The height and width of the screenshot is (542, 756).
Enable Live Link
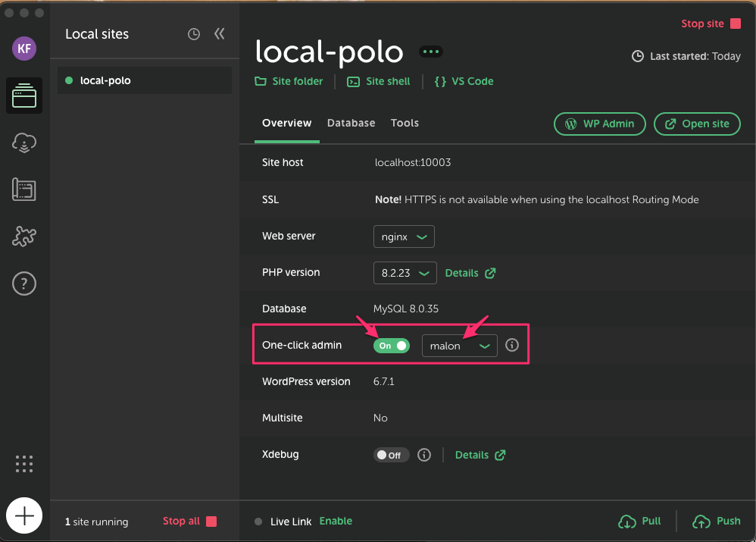pos(336,521)
